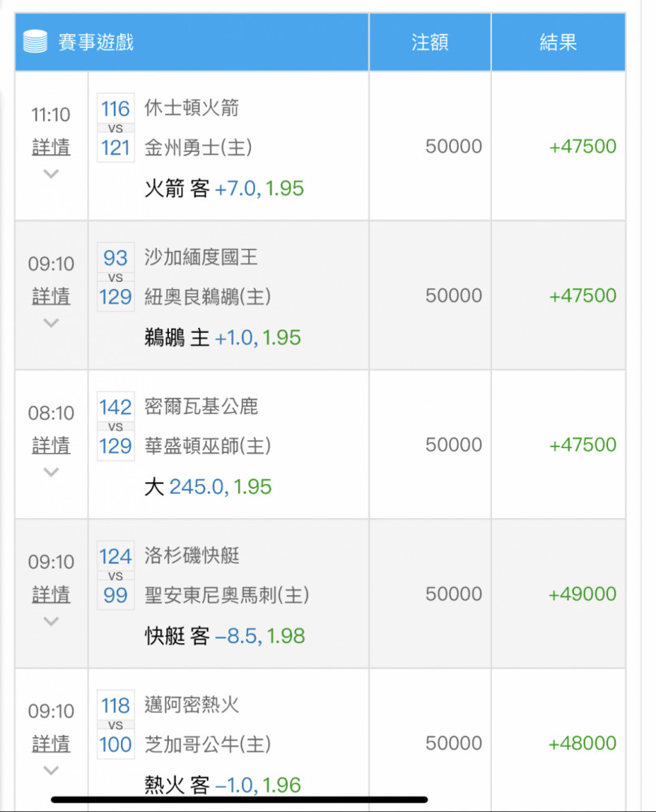Viewport: 656px width, 812px height.
Task: Expand chevron for 熱火 vs 公牛 row
Action: pyautogui.click(x=50, y=770)
